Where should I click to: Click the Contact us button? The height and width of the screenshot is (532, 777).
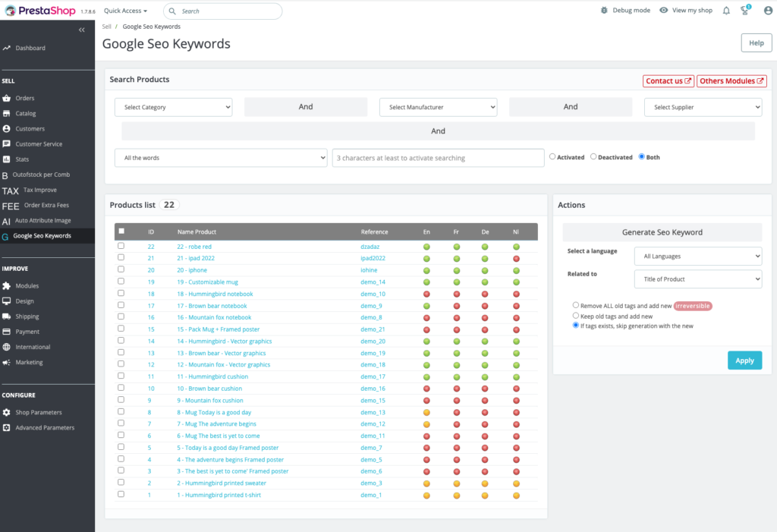point(668,80)
